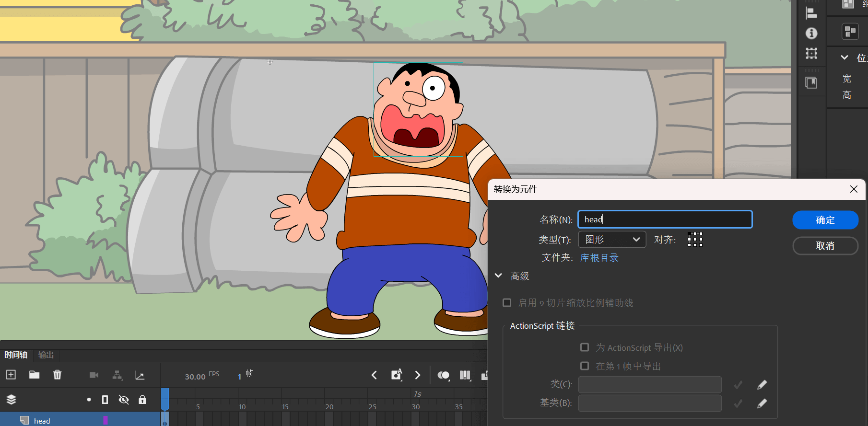This screenshot has height=426, width=868.
Task: Add a new layer in the timeline
Action: coord(11,375)
